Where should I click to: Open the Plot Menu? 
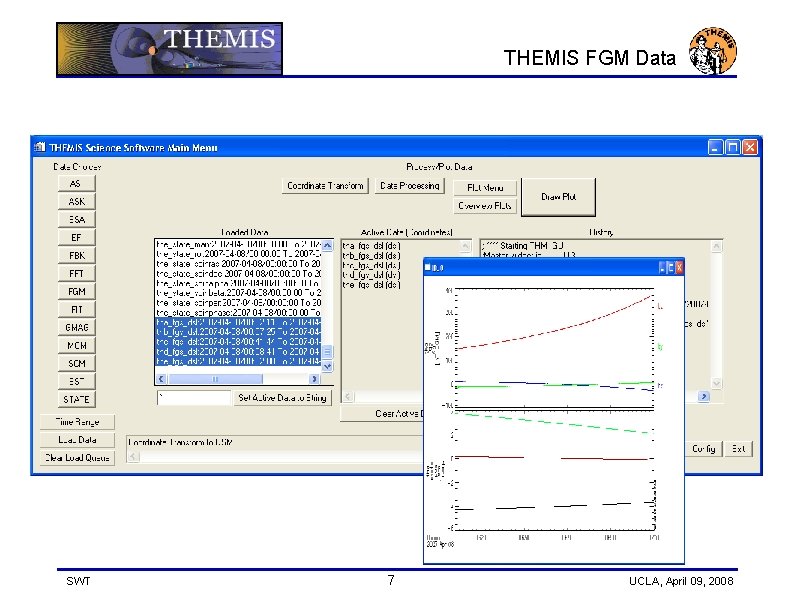485,188
